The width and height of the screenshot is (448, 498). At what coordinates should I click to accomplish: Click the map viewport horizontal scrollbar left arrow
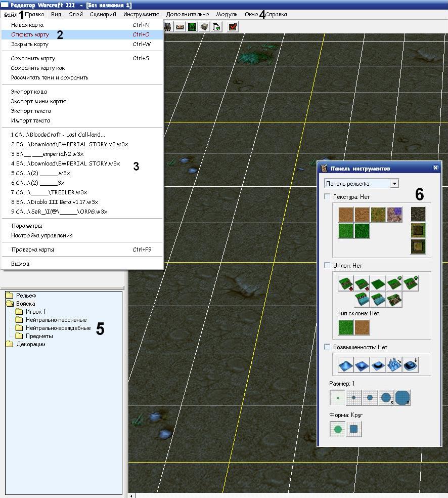click(131, 495)
